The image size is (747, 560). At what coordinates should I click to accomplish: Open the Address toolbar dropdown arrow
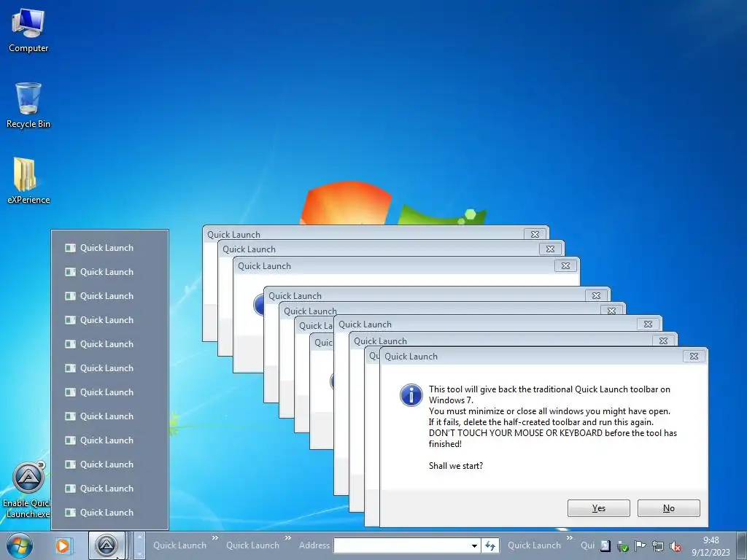(474, 545)
